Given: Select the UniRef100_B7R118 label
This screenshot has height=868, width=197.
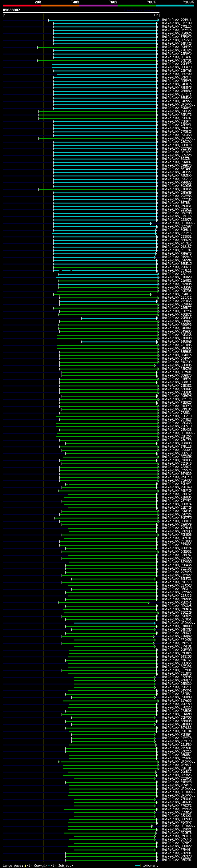Looking at the screenshot, I should tap(177, 447).
